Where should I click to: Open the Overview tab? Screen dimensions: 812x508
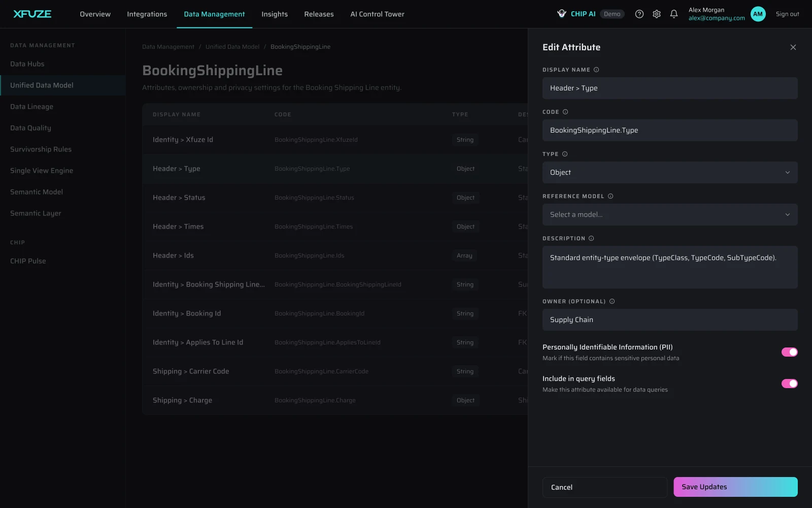point(95,14)
